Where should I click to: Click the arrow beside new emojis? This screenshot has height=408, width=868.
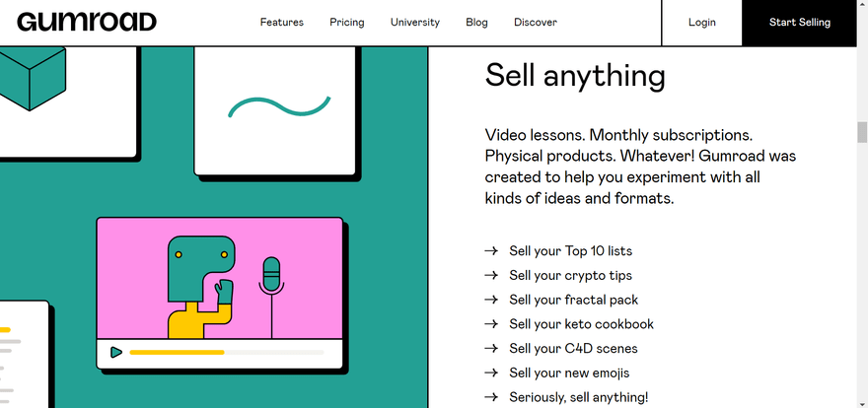click(x=491, y=373)
